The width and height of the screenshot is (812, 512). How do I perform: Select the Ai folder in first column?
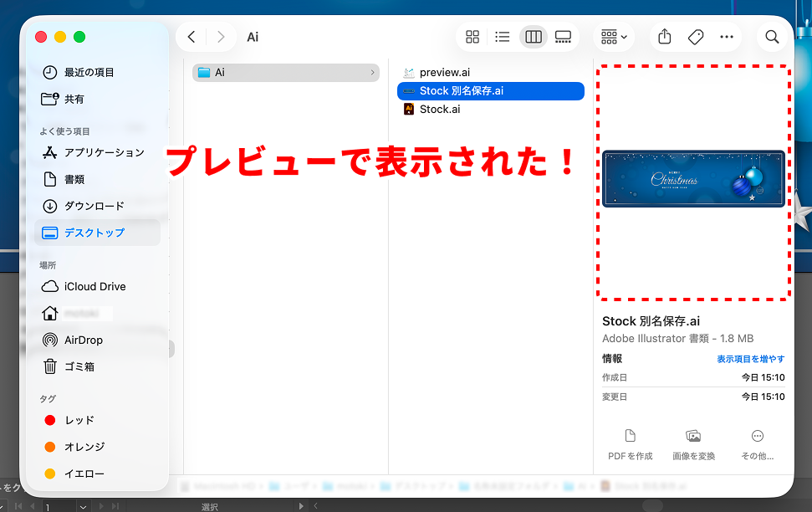click(286, 73)
